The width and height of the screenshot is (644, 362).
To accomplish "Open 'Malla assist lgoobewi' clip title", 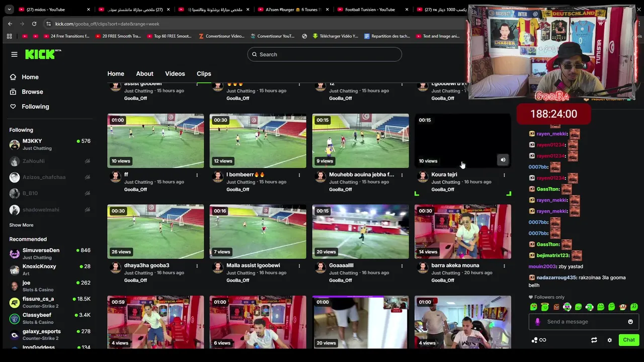I will tap(253, 265).
